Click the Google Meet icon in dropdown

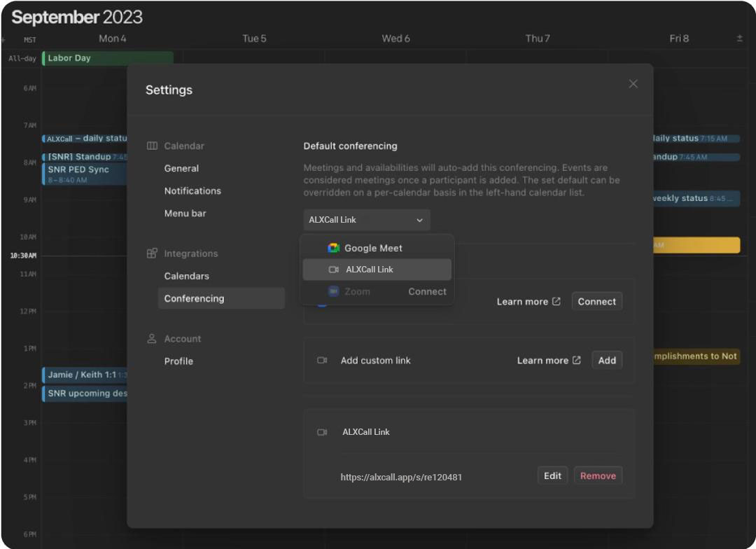tap(334, 248)
